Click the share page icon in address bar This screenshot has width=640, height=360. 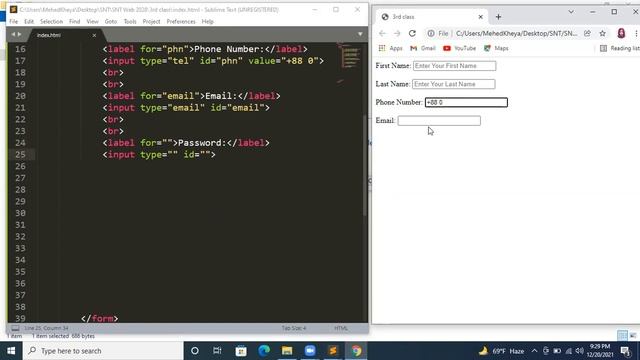[587, 33]
